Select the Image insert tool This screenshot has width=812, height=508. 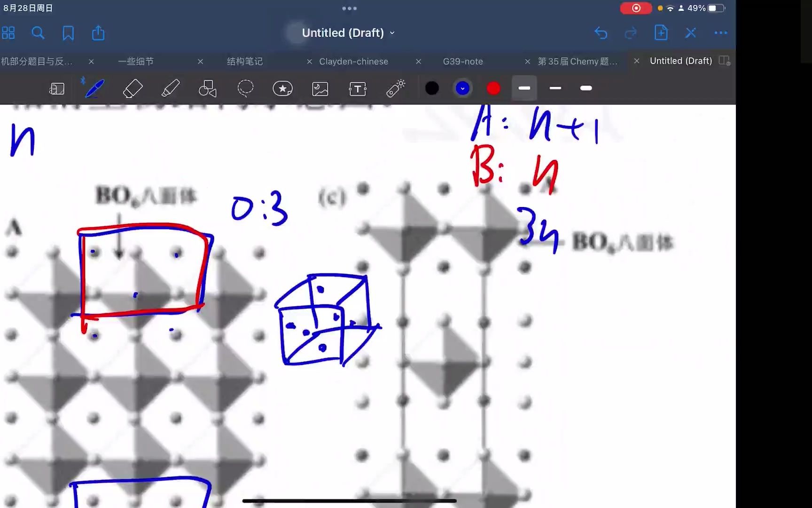[320, 88]
